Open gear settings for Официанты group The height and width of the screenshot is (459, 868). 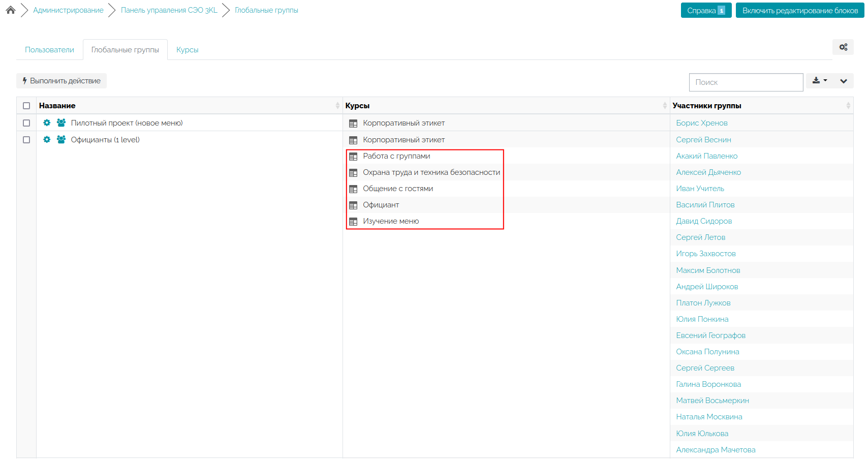(47, 140)
